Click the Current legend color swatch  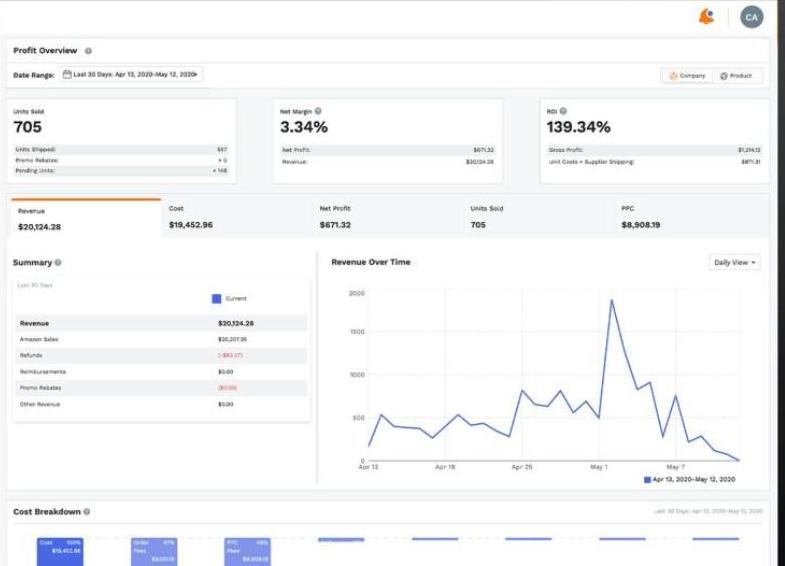pyautogui.click(x=216, y=299)
